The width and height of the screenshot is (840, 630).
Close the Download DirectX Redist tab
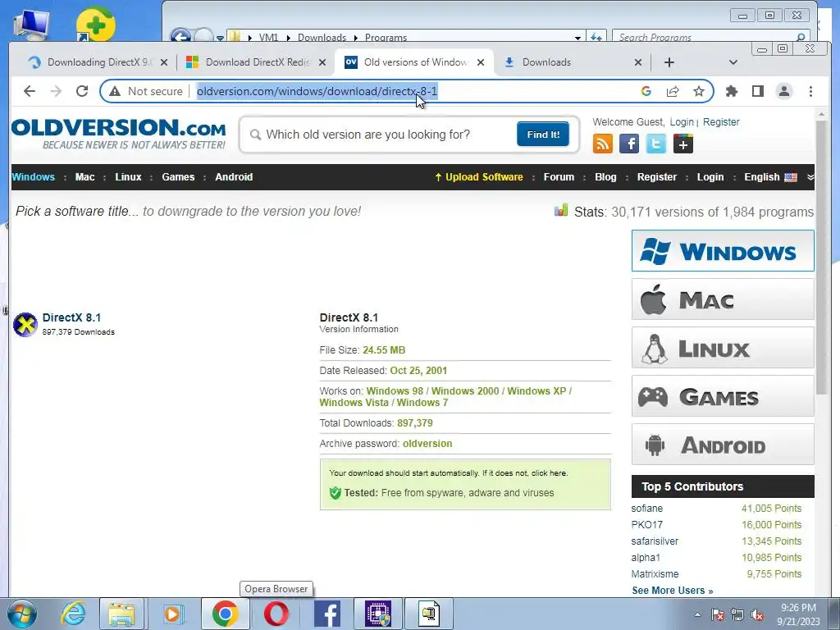coord(322,62)
